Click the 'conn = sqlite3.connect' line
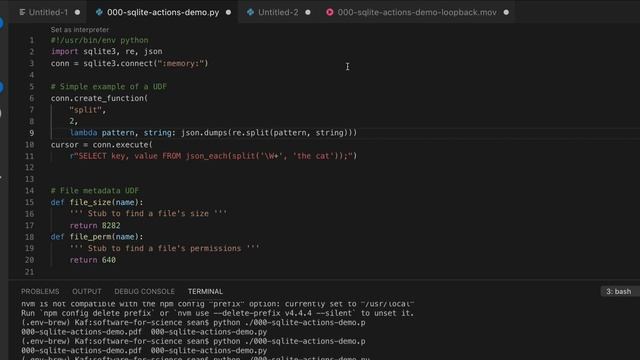 (x=129, y=63)
